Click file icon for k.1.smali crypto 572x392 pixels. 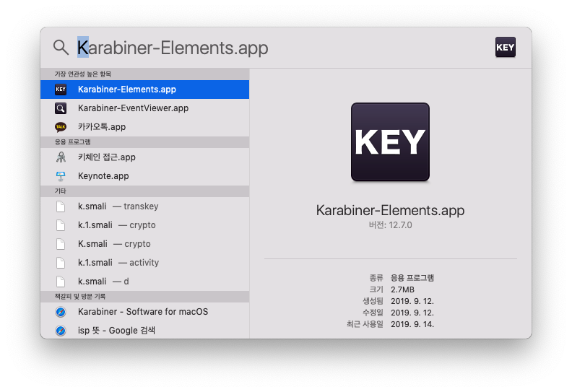tap(61, 225)
